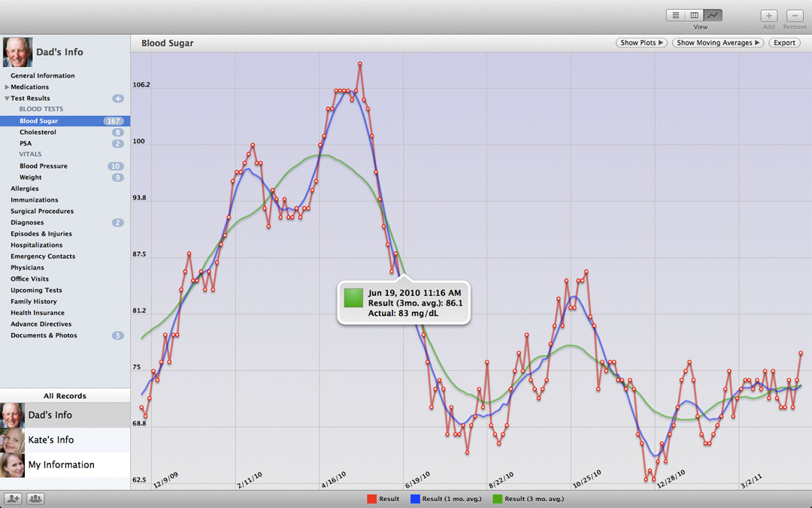Viewport: 812px width, 508px height.
Task: Open the Show Plots dropdown
Action: [x=641, y=43]
